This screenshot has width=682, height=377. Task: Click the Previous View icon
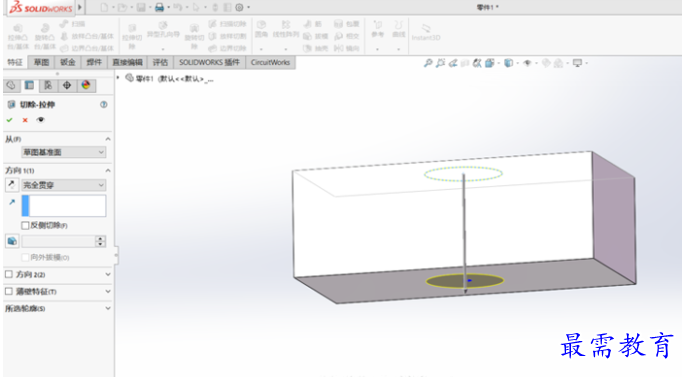(453, 63)
